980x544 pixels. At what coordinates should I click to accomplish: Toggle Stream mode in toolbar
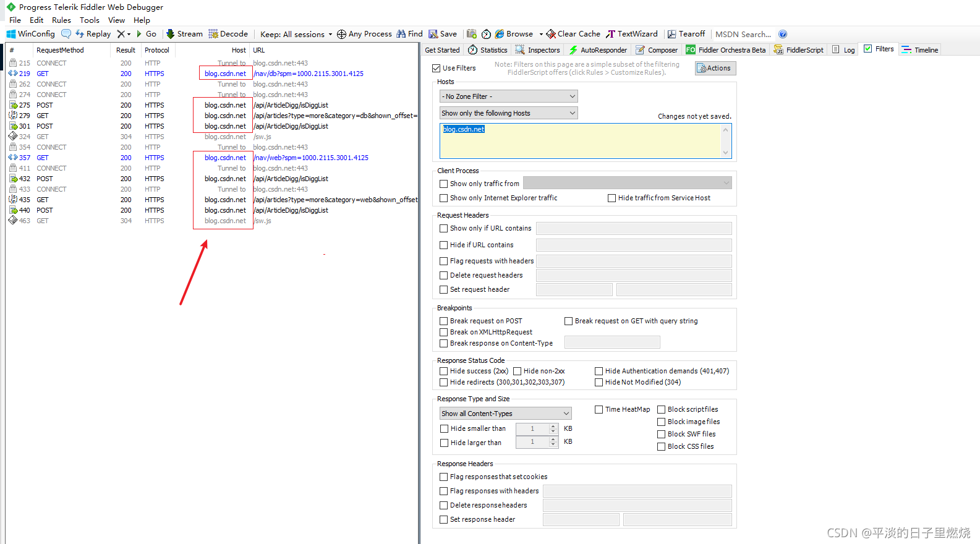[184, 34]
